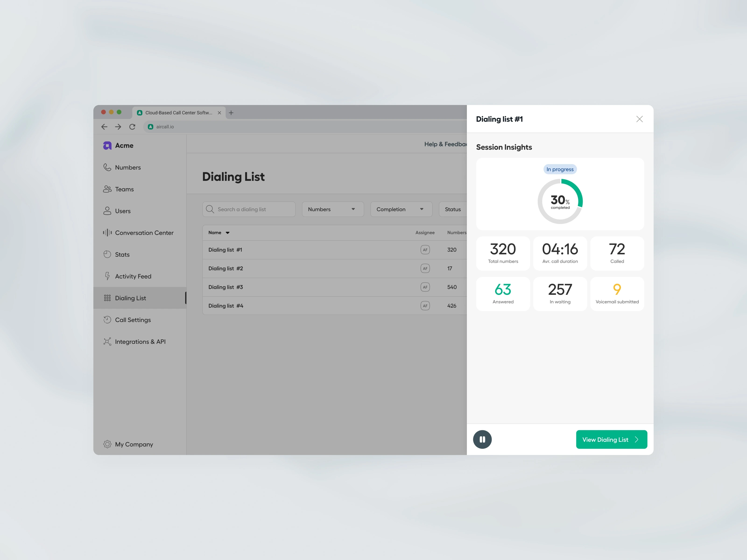Click the Activity Feed lightning icon

pyautogui.click(x=107, y=276)
